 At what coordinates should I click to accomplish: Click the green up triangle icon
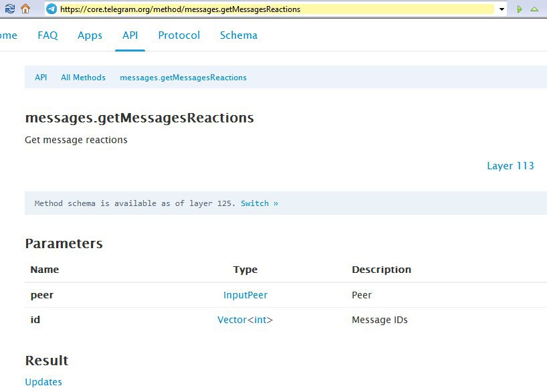534,9
